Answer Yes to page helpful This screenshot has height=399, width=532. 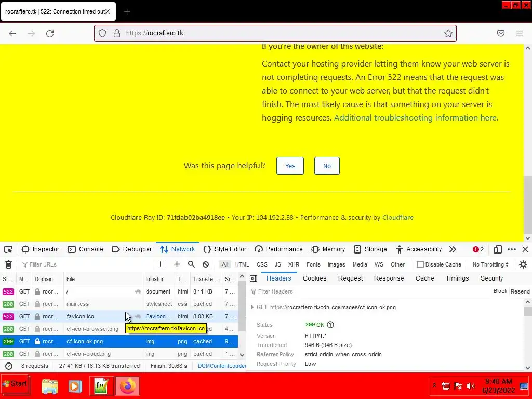(x=290, y=166)
